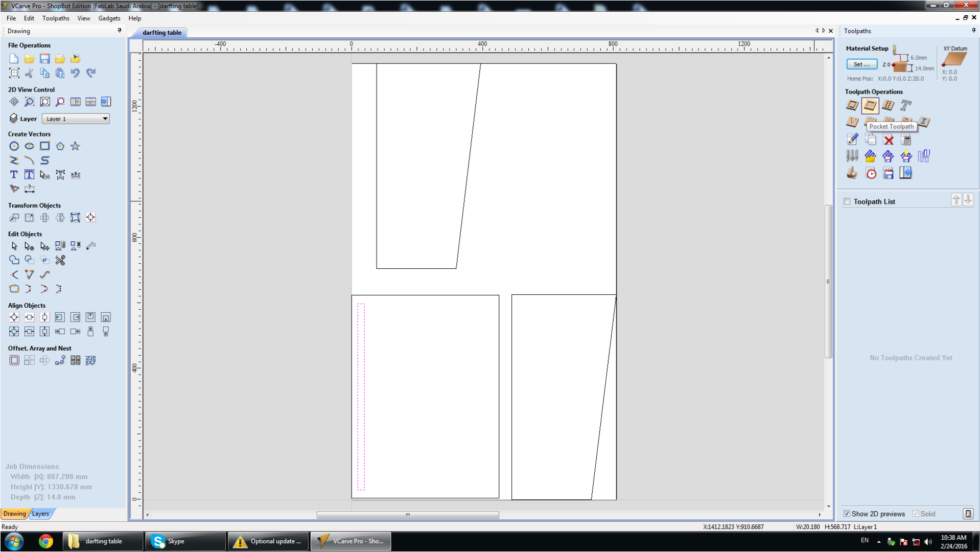Select the Pan view tool

pos(14,102)
